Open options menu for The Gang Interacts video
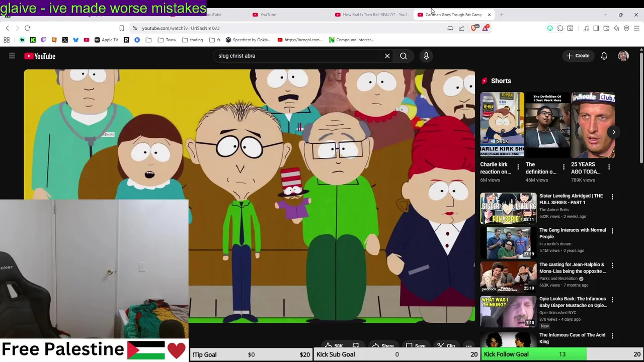The width and height of the screenshot is (644, 362). click(x=612, y=231)
